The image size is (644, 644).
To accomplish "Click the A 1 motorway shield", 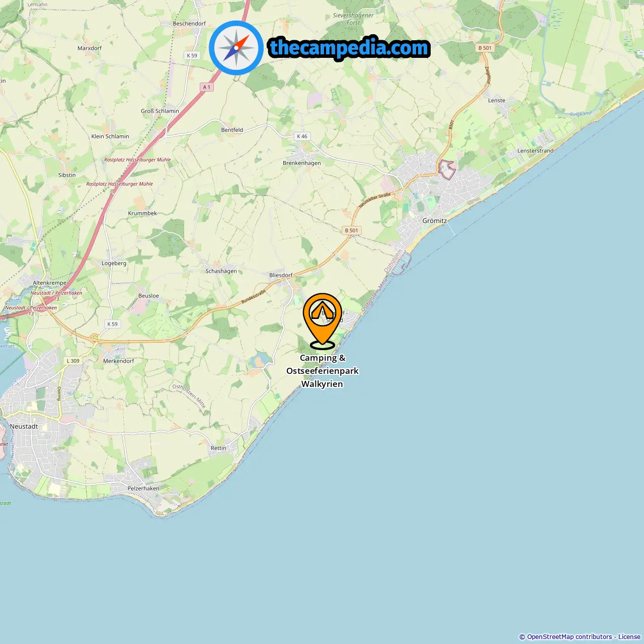I will tap(207, 87).
